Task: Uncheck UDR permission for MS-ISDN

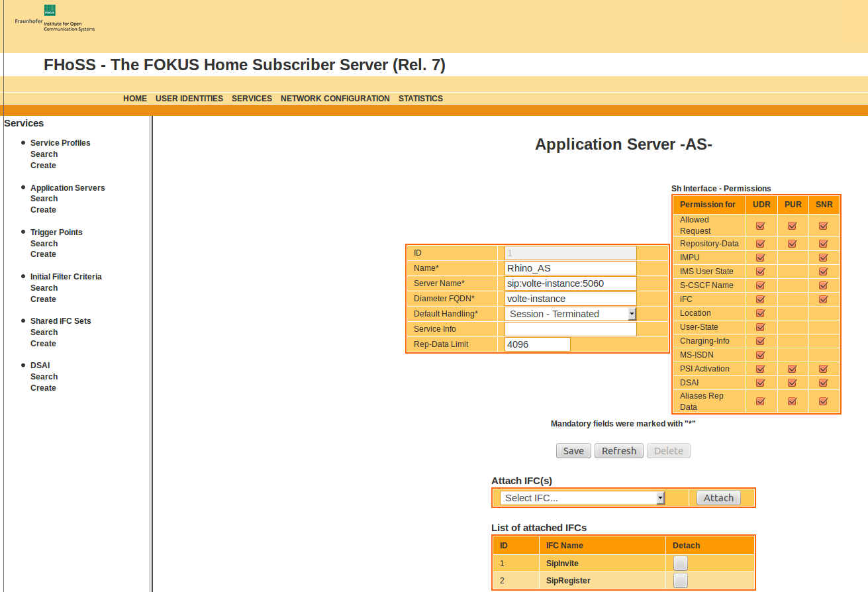Action: (x=760, y=354)
